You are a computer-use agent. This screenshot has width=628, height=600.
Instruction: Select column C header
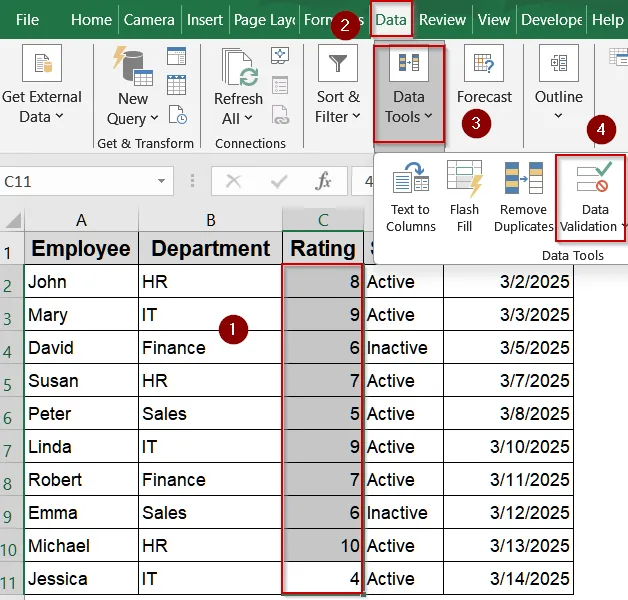pyautogui.click(x=323, y=219)
